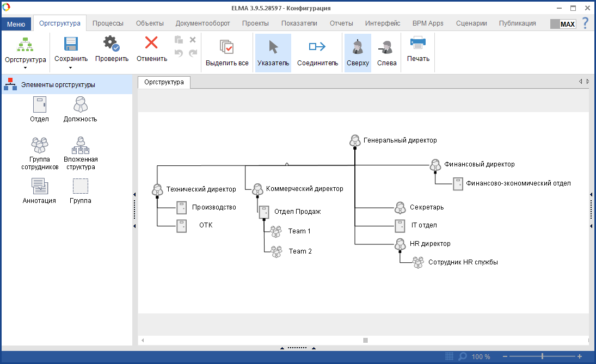The image size is (596, 364).
Task: Collapse the left elements panel with splitter arrow
Action: click(x=134, y=194)
